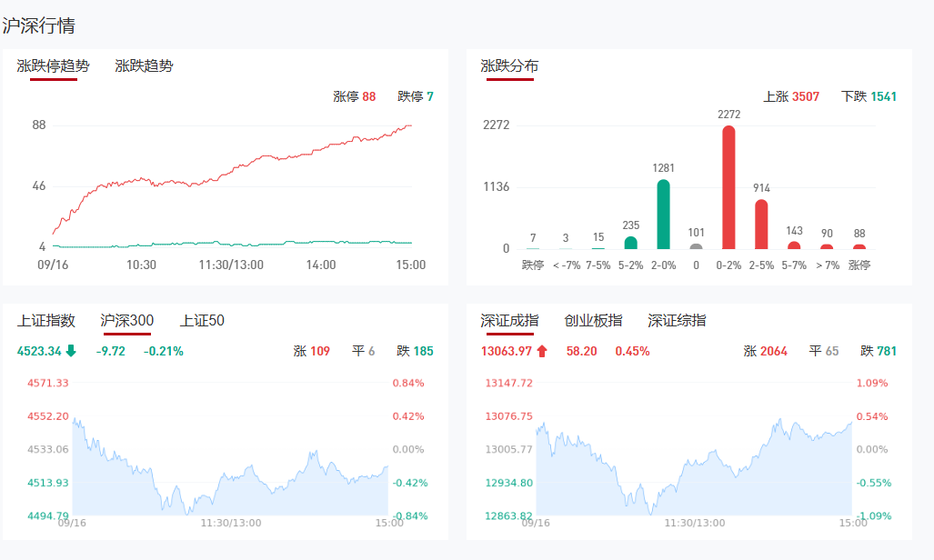Click the red 2-5% bar labeled 914
Image resolution: width=934 pixels, height=560 pixels.
click(x=761, y=225)
